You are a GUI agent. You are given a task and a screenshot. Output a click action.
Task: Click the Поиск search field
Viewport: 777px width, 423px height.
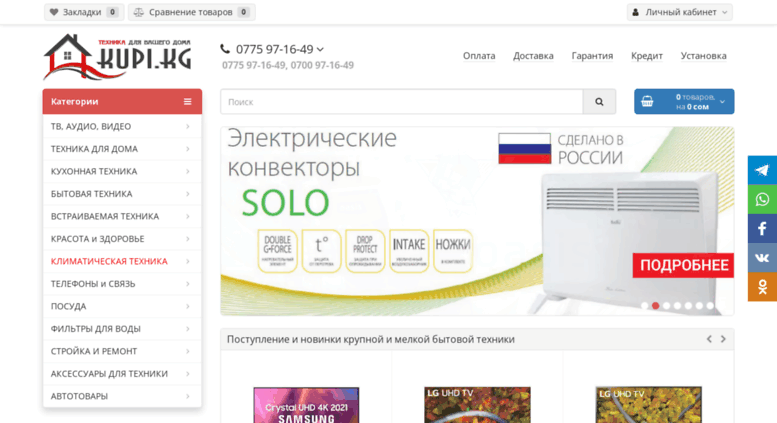click(402, 102)
